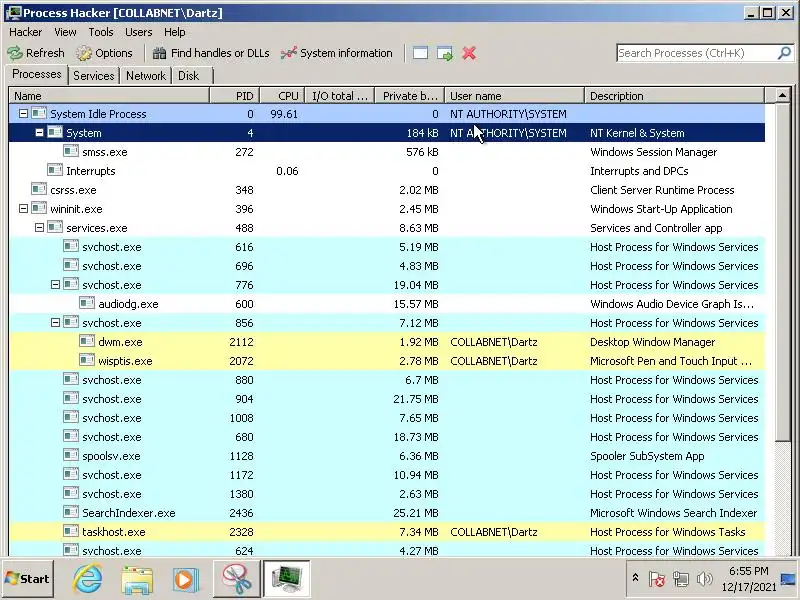Click the network tray icon
Screen dimensions: 800x600
[x=681, y=579]
